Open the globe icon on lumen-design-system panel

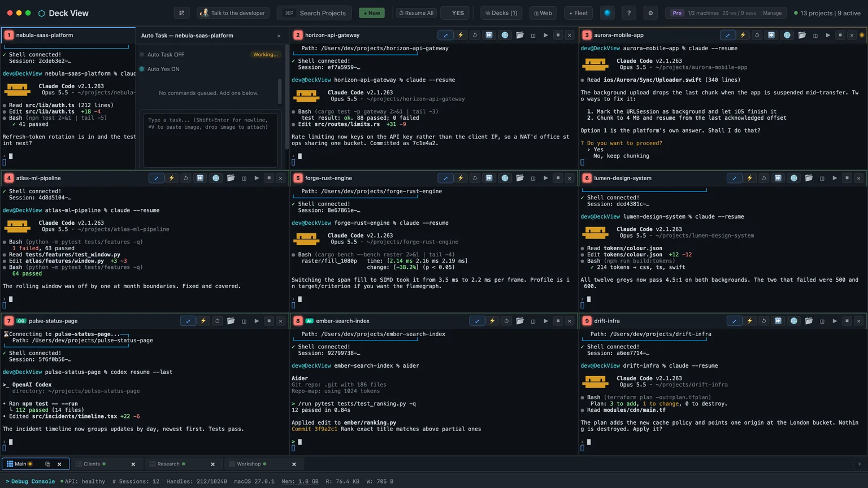794,178
